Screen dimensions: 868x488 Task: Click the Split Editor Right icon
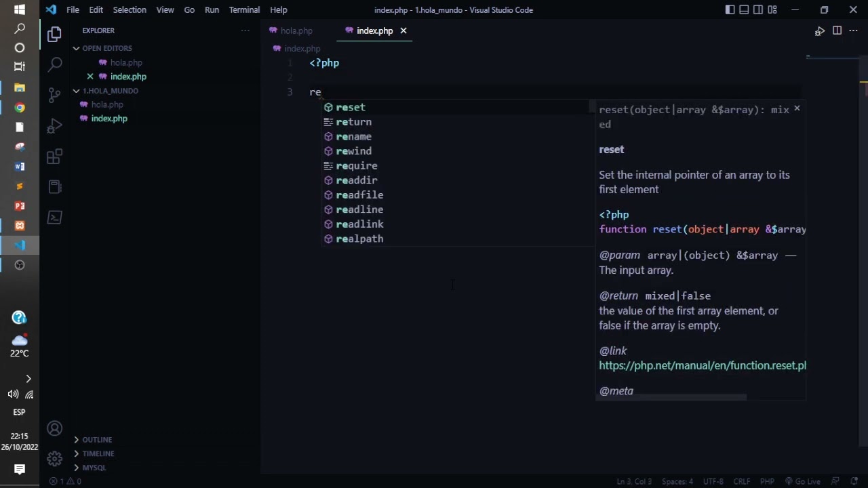[x=837, y=30]
